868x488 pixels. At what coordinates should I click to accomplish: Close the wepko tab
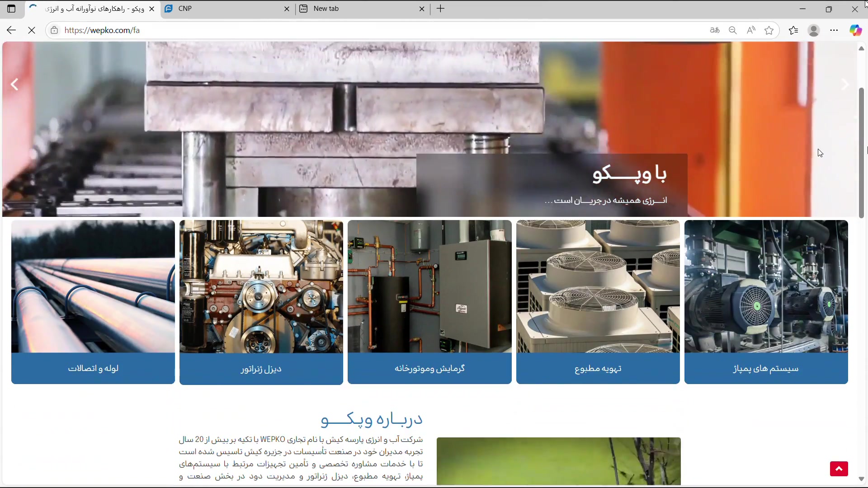coord(152,9)
